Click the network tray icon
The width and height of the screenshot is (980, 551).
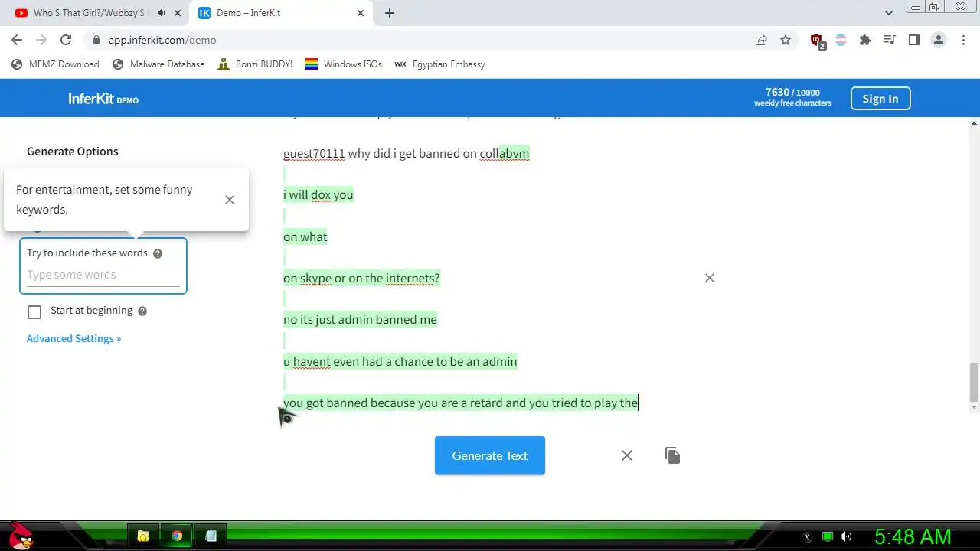[x=827, y=537]
